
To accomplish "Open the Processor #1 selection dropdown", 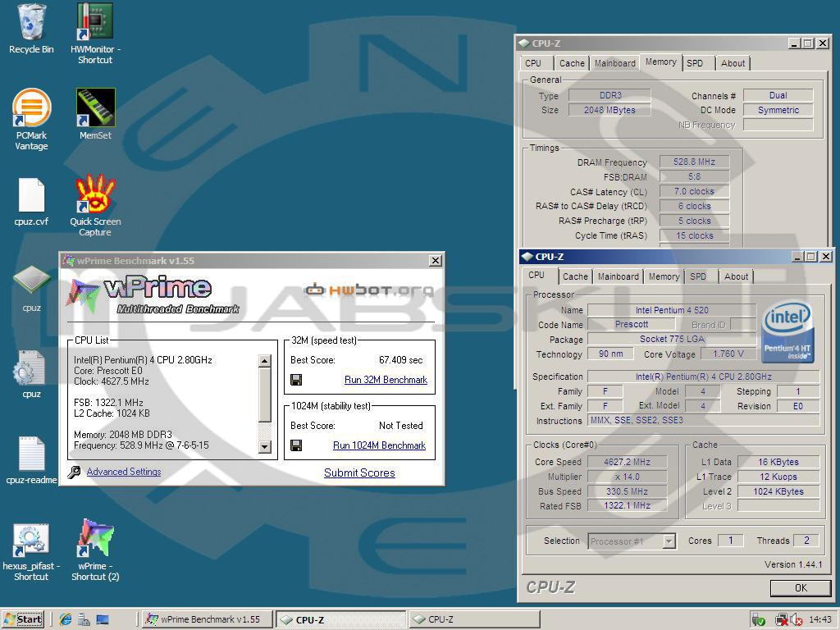I will click(x=669, y=541).
